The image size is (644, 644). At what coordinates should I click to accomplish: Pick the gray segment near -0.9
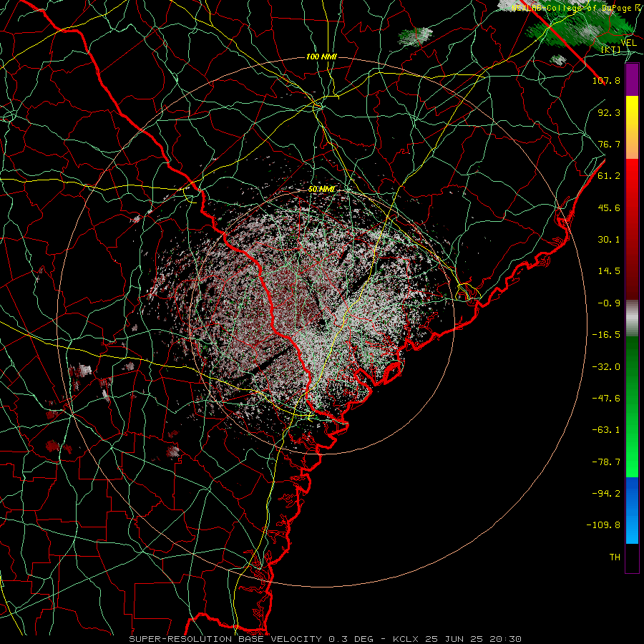tap(632, 316)
